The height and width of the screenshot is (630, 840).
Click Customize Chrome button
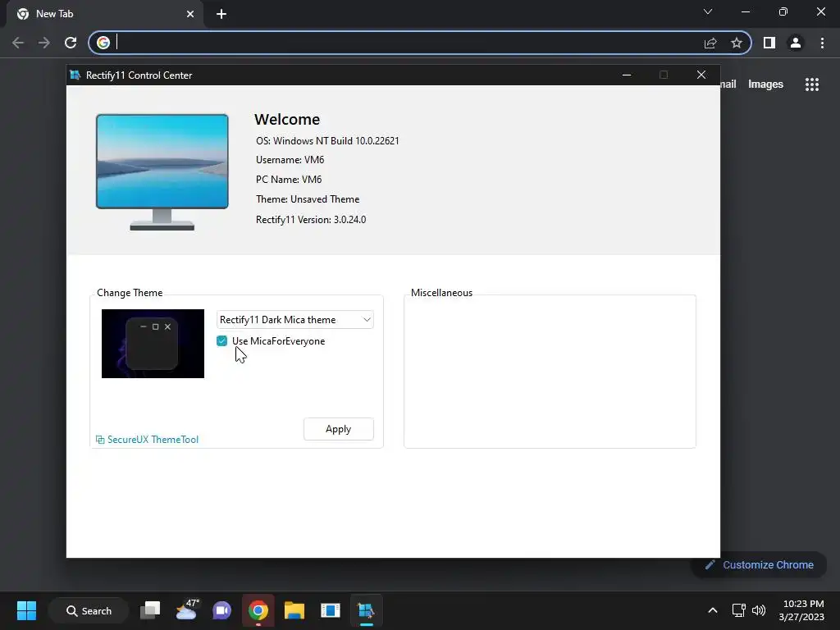point(759,564)
